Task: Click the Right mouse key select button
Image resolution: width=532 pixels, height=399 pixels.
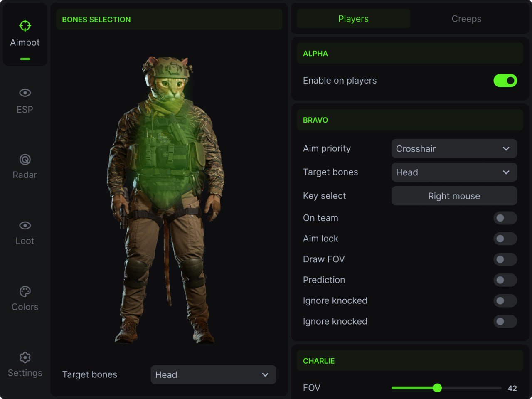Action: (454, 196)
